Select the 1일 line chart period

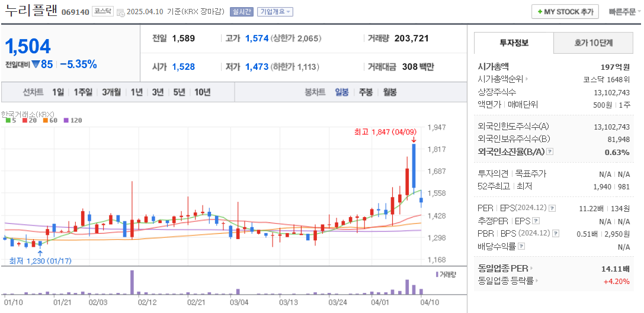(x=58, y=92)
